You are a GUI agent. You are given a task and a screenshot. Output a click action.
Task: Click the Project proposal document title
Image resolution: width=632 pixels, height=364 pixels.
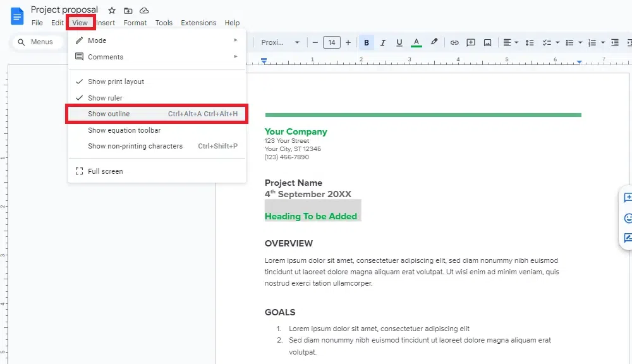tap(64, 9)
